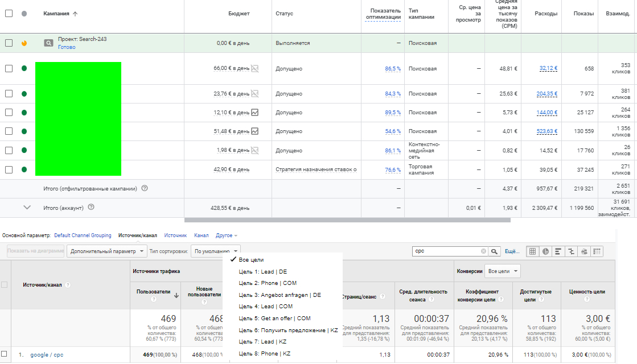The width and height of the screenshot is (637, 364).
Task: Check the google / cpc row checkbox
Action: click(x=5, y=354)
